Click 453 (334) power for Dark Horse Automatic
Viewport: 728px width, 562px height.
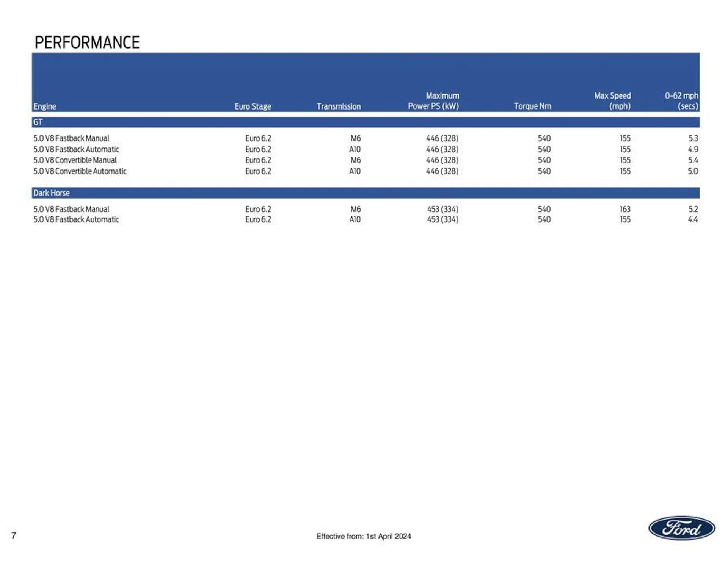point(443,219)
